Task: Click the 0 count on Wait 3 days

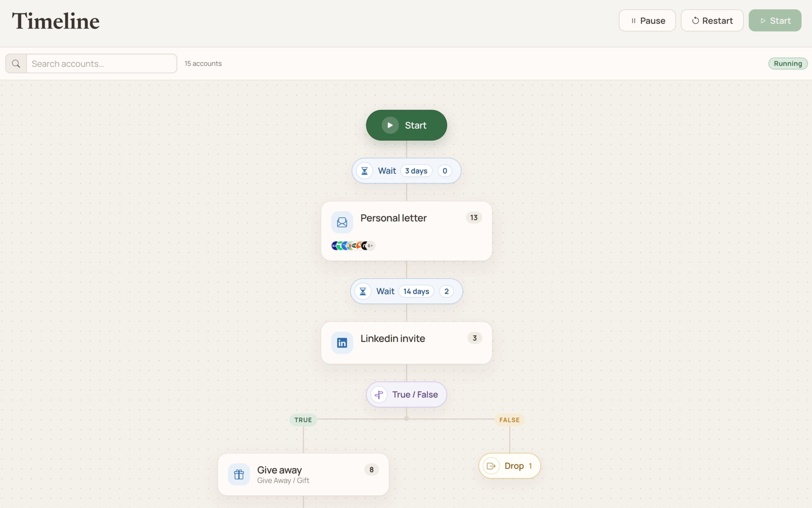Action: pos(445,171)
